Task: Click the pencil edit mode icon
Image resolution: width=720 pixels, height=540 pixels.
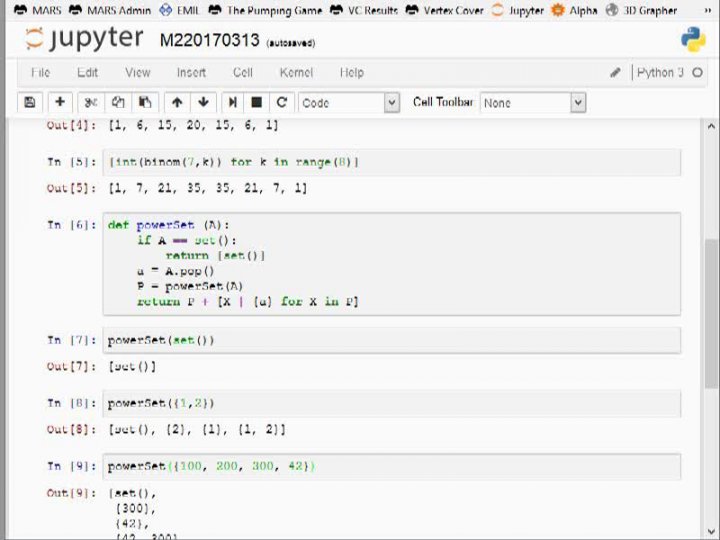Action: click(615, 73)
